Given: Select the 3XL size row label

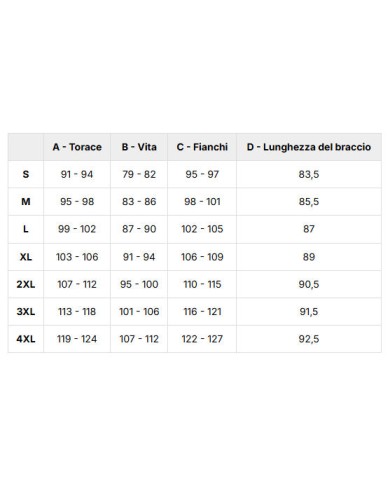Looking at the screenshot, I should pyautogui.click(x=26, y=312).
